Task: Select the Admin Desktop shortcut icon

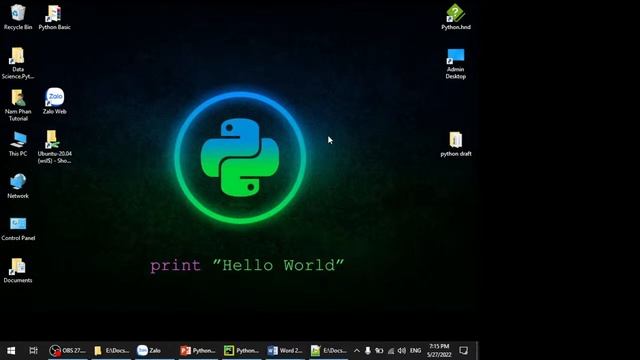Action: [x=456, y=64]
